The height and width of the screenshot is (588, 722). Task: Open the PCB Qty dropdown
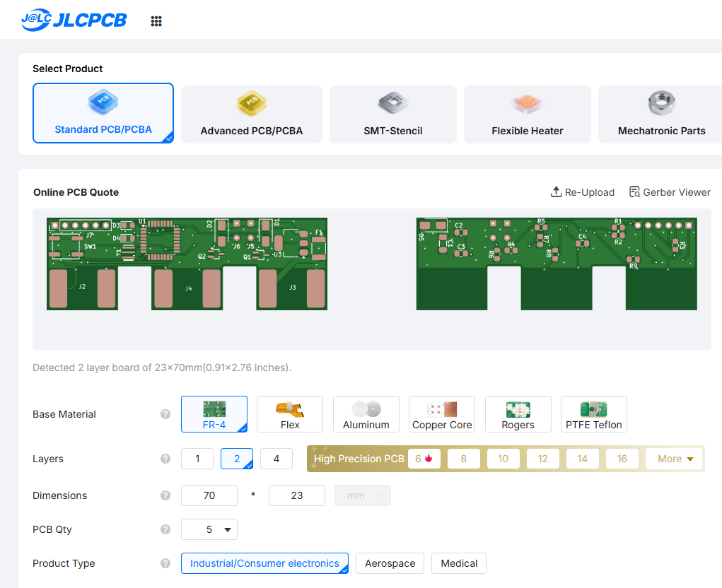coord(209,529)
